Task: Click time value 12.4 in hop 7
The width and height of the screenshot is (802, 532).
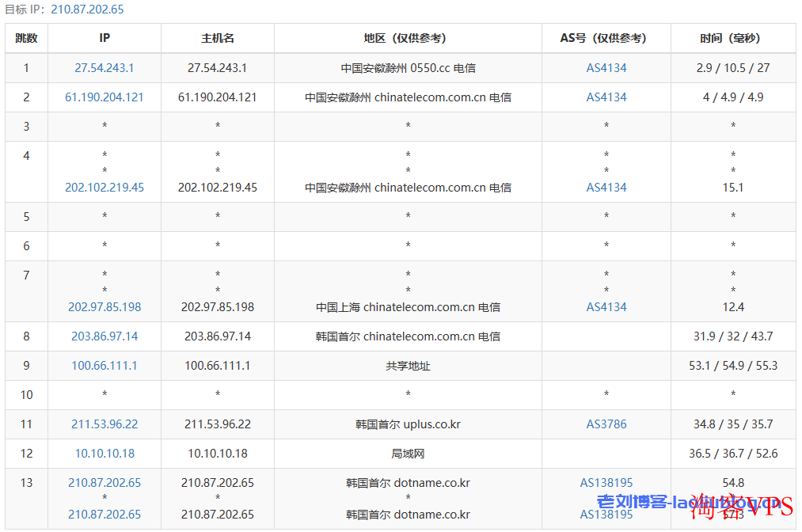Action: click(733, 307)
